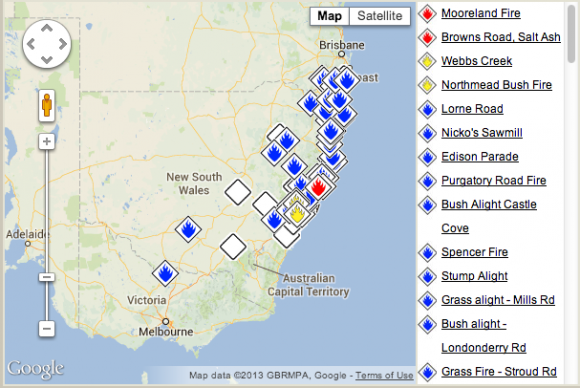Click the Brisbane city marker
Viewport: 580px width, 388px height.
(341, 54)
